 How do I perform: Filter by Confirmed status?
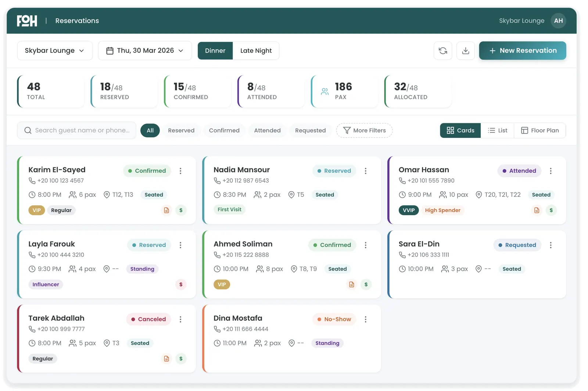pyautogui.click(x=224, y=130)
